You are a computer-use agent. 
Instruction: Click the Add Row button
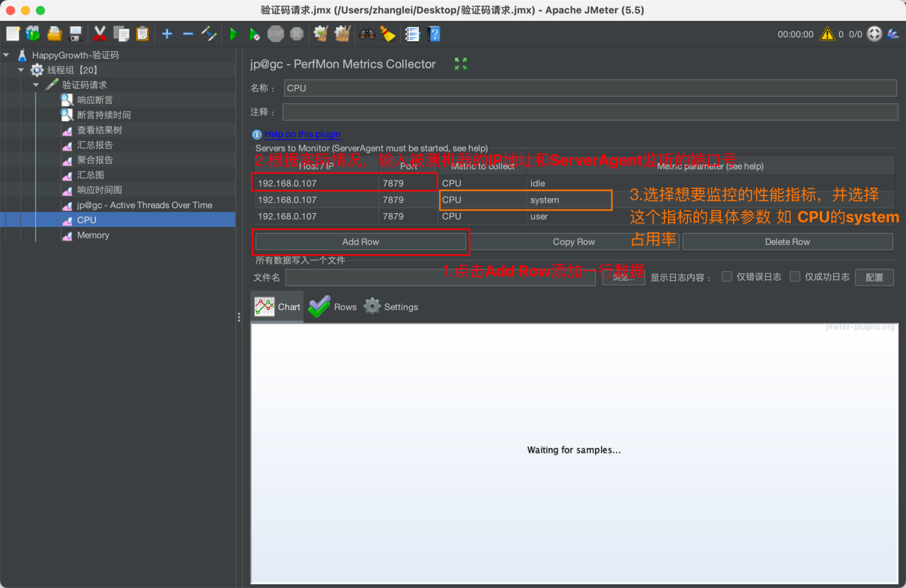(361, 241)
